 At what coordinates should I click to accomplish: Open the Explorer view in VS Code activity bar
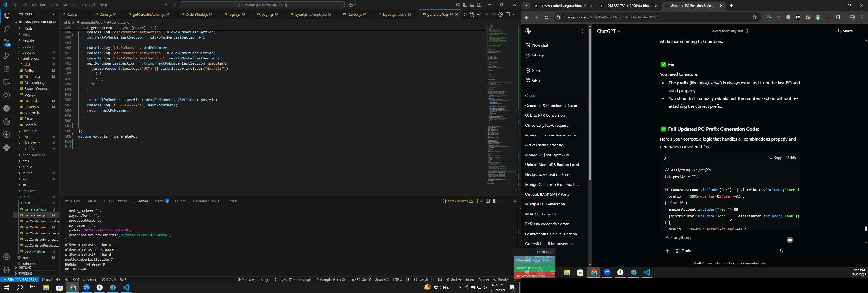7,16
